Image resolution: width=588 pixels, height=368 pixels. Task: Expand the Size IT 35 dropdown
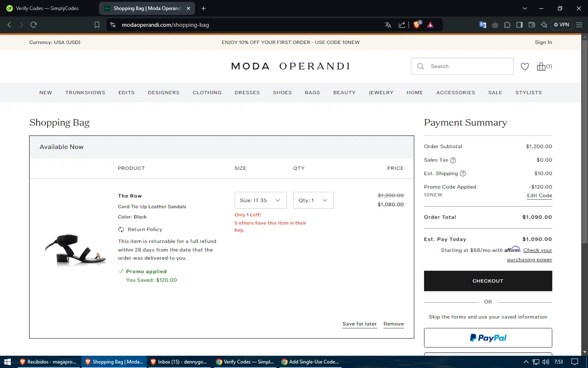(x=260, y=200)
